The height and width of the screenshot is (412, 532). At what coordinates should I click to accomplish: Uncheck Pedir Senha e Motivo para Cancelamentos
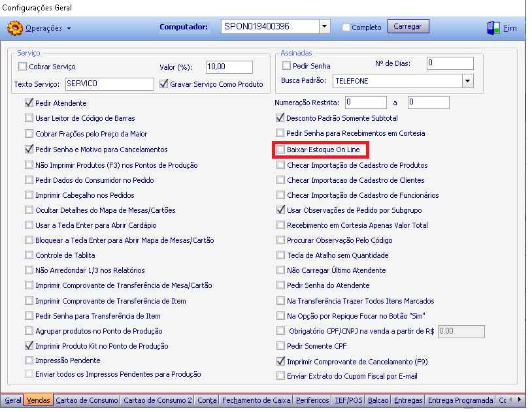pyautogui.click(x=29, y=150)
